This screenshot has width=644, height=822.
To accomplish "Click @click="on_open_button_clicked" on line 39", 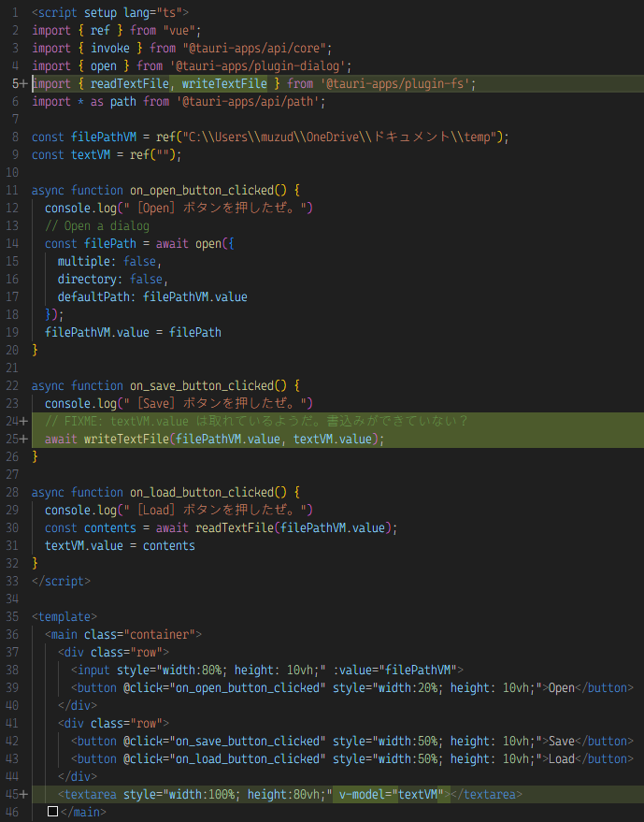I will tap(225, 688).
